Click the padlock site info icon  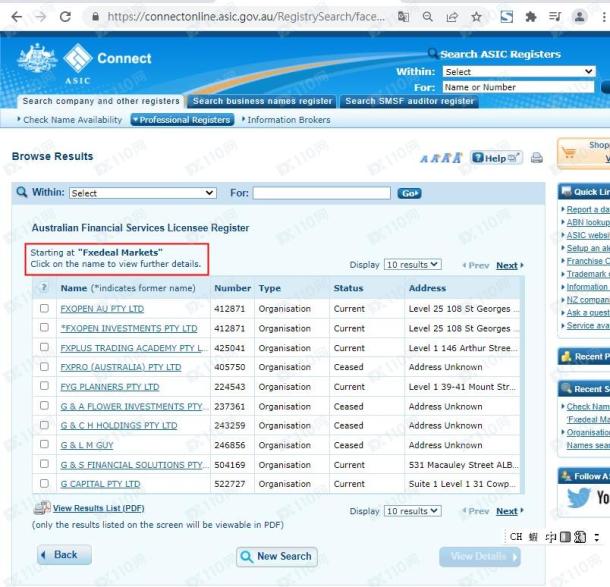coord(95,17)
